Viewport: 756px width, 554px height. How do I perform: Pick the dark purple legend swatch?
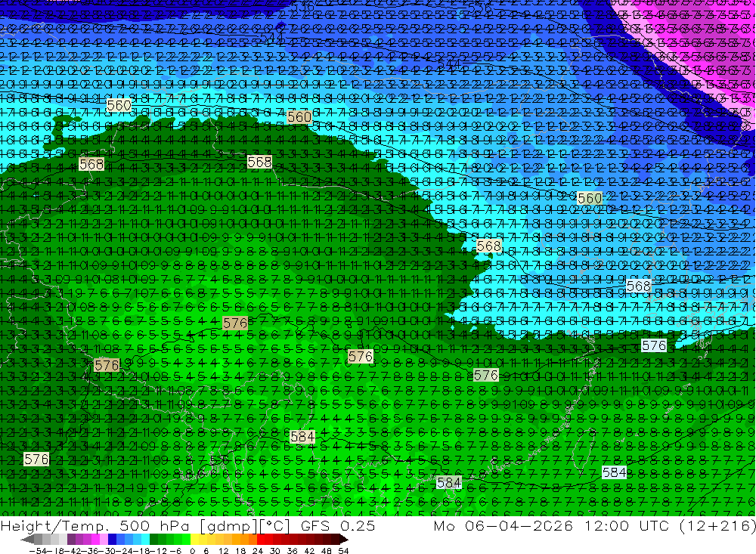point(71,540)
